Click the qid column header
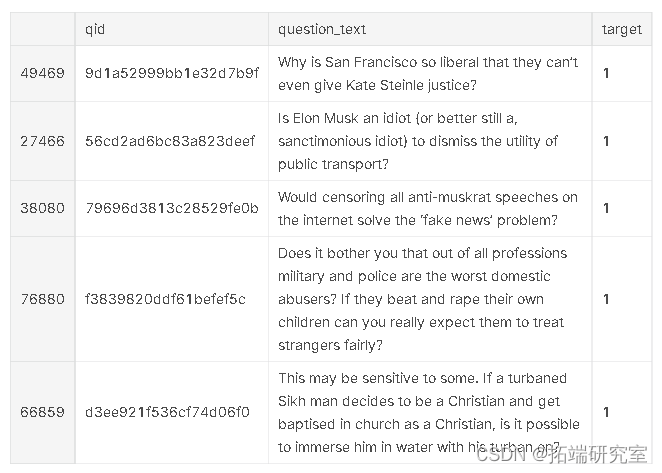This screenshot has height=473, width=662. click(95, 30)
